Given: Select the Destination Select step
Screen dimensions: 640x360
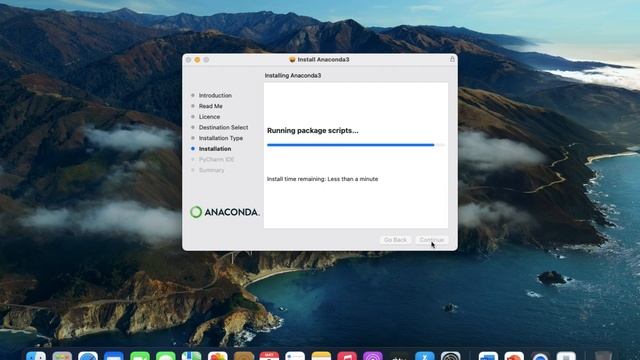Looking at the screenshot, I should [x=223, y=127].
